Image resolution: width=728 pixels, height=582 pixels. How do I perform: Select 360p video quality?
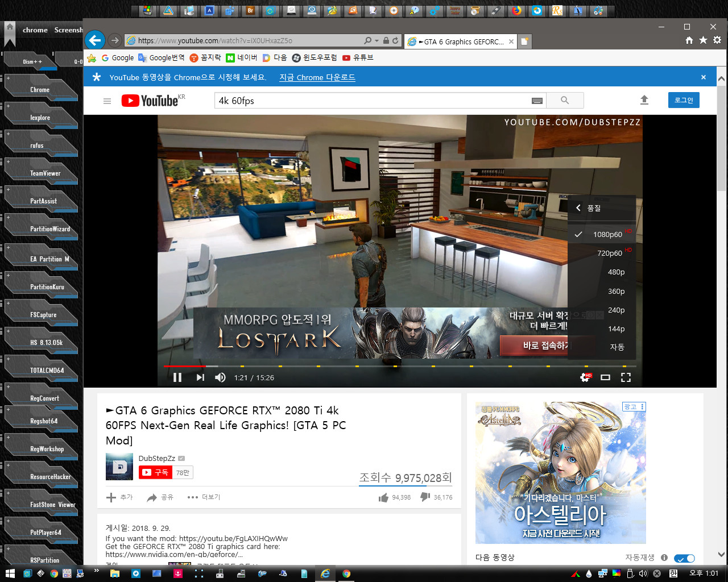coord(602,291)
